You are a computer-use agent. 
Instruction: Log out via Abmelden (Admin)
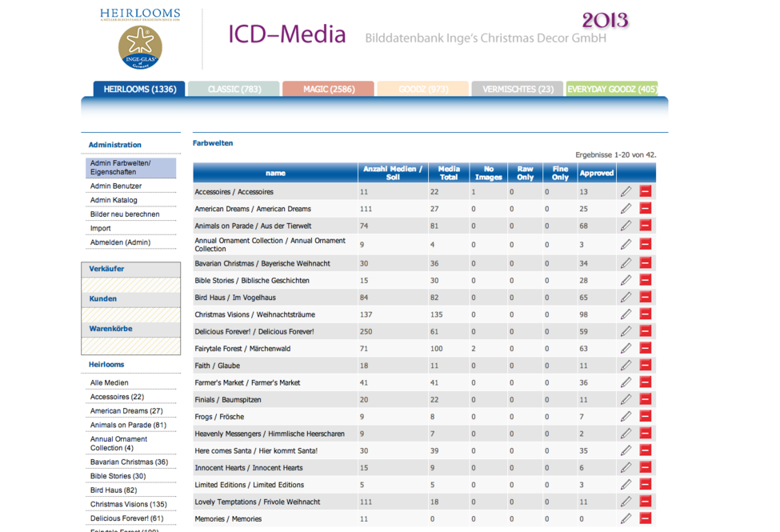tap(120, 242)
